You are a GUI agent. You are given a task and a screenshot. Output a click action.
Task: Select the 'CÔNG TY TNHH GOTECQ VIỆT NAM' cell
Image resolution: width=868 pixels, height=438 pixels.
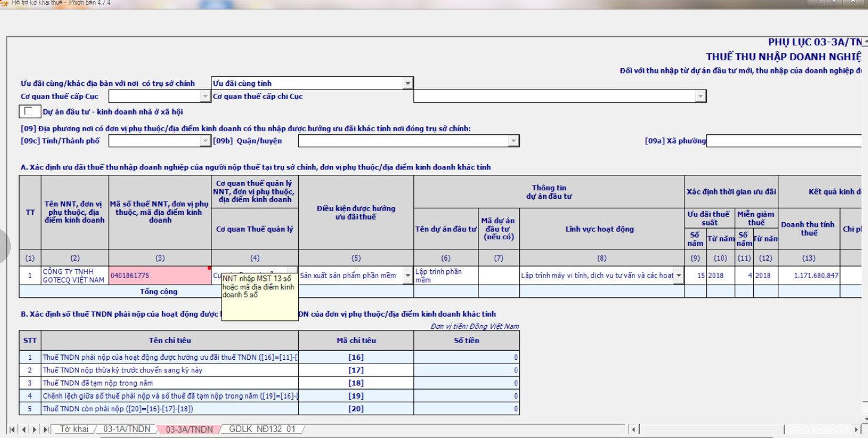pyautogui.click(x=75, y=276)
